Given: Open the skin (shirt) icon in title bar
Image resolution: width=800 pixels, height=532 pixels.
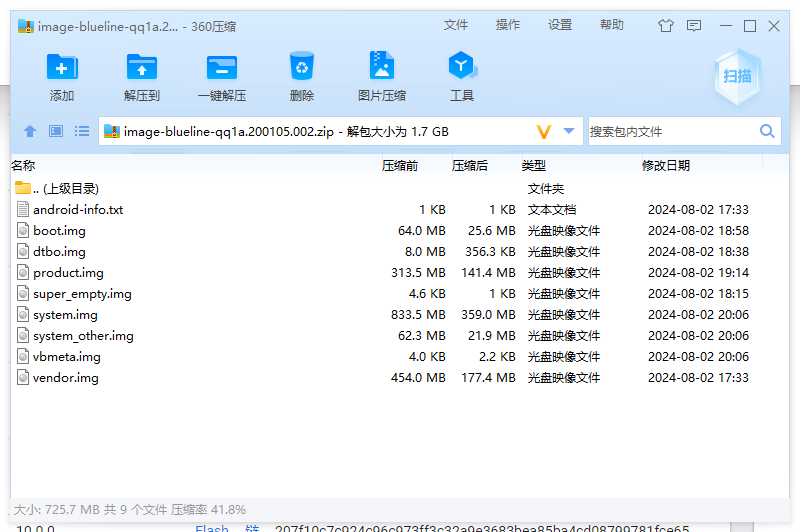Looking at the screenshot, I should point(666,26).
